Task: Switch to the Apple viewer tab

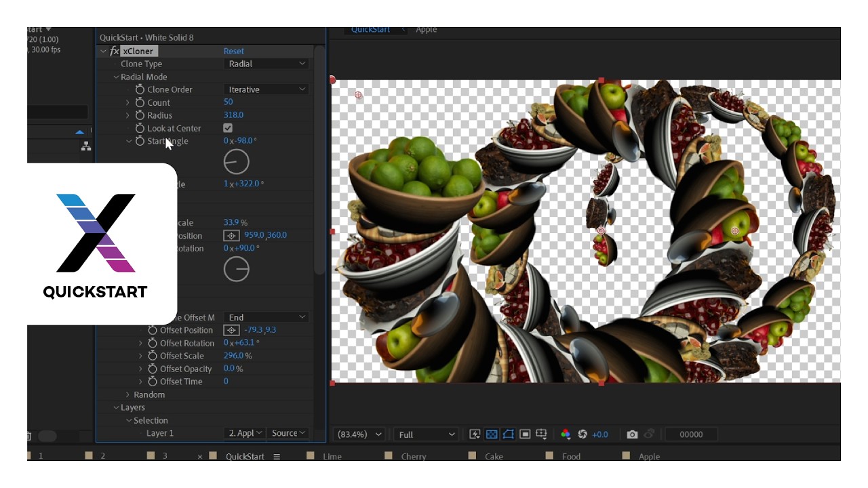Action: 427,29
